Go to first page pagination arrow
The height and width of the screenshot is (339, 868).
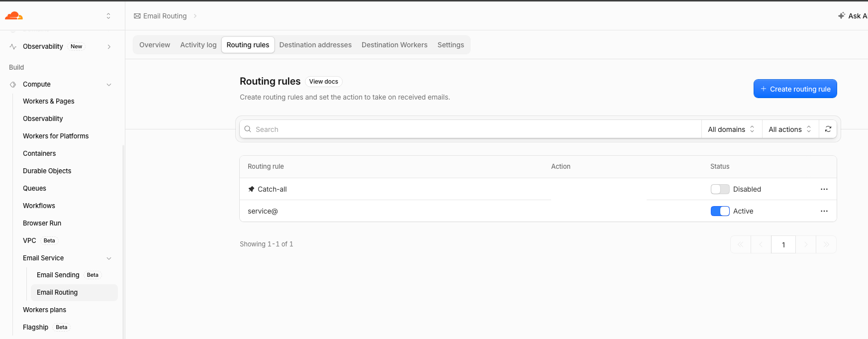741,244
